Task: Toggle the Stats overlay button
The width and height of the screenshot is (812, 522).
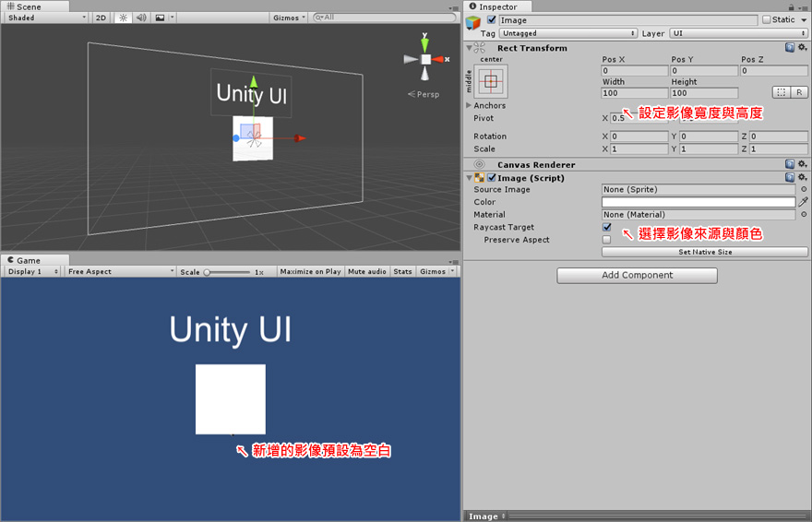Action: point(402,271)
